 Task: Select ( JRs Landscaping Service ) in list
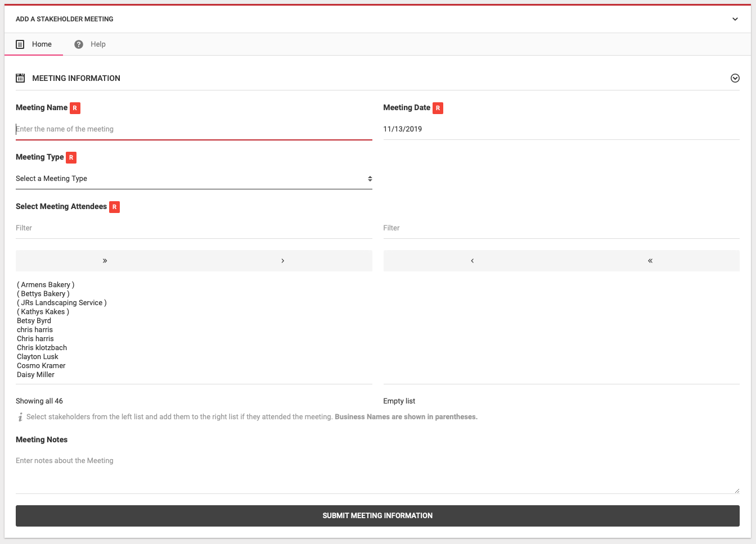point(62,303)
